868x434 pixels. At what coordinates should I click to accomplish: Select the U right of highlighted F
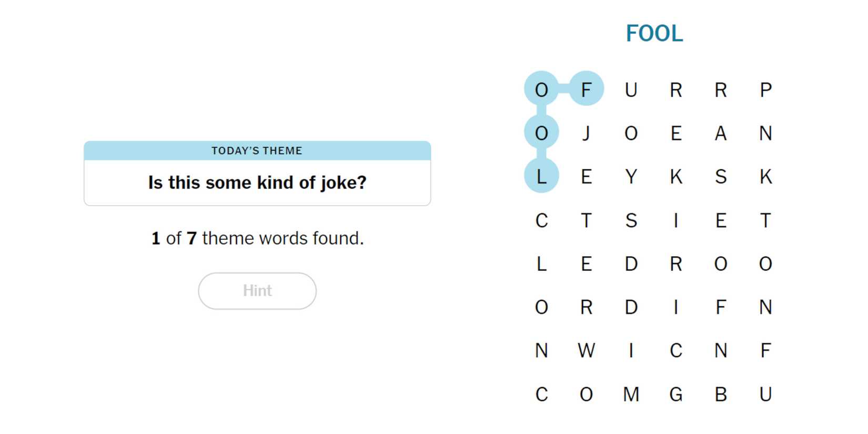pos(631,90)
